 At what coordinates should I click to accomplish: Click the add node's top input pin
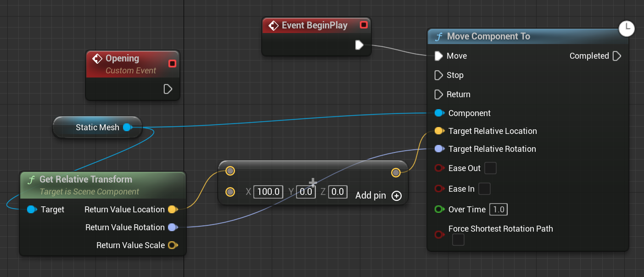click(230, 171)
